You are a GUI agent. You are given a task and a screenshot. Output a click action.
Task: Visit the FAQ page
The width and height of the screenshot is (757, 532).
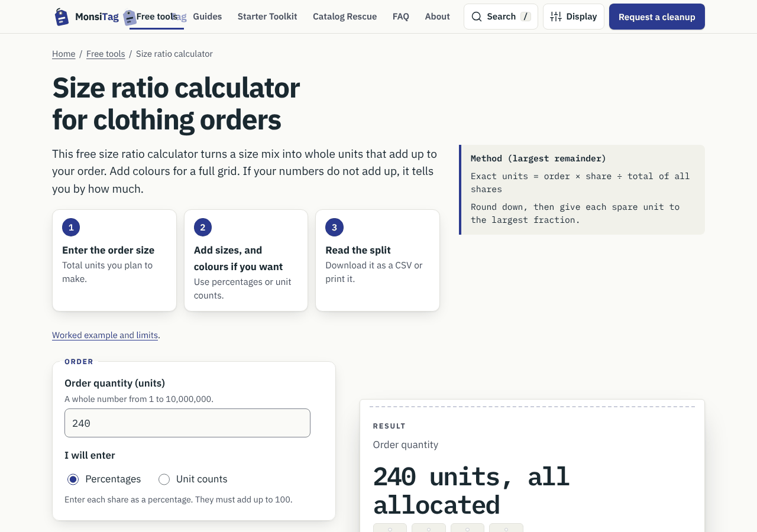401,17
